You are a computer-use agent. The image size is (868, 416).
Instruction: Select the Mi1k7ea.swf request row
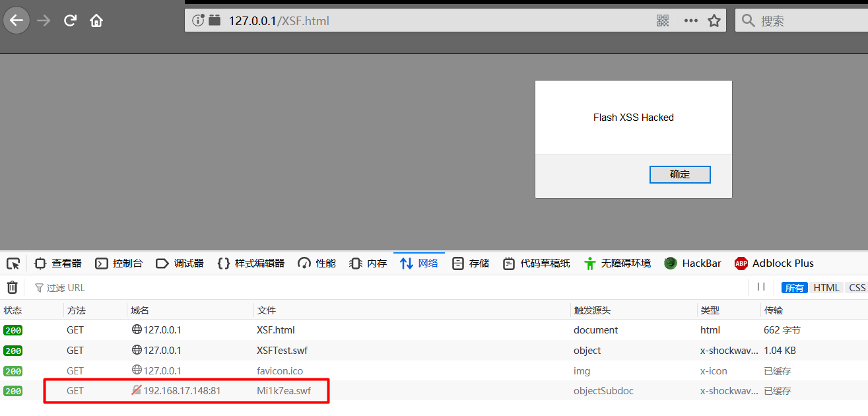[x=284, y=391]
